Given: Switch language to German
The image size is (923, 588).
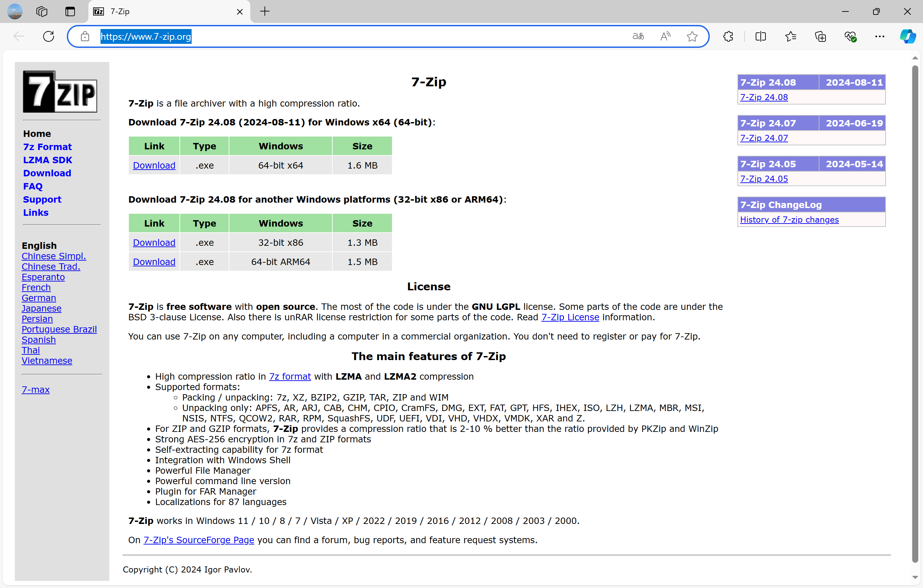Looking at the screenshot, I should coord(39,298).
